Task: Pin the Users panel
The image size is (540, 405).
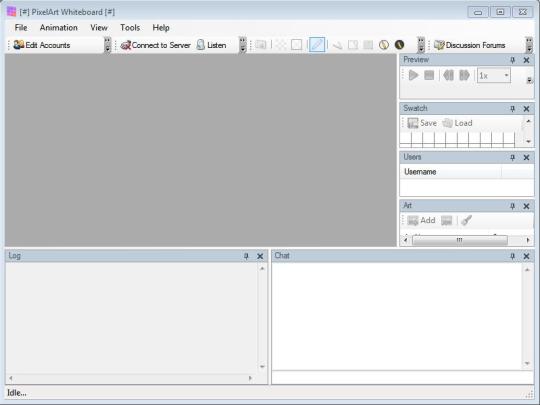Action: [x=512, y=158]
